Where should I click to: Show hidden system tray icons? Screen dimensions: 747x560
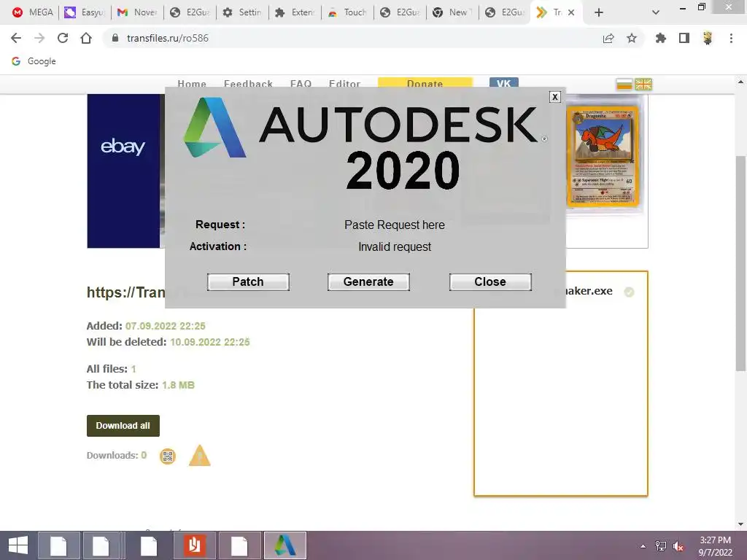point(643,546)
